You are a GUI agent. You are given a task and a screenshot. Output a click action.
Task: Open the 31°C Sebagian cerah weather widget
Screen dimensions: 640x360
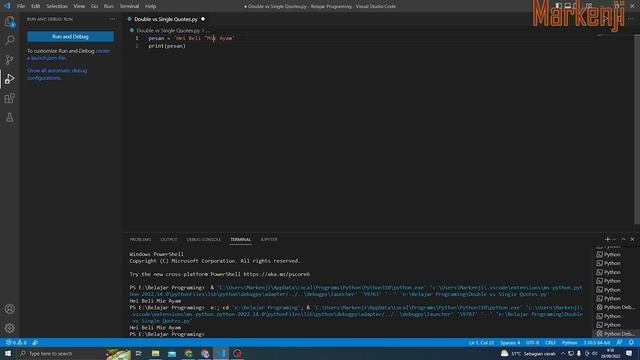coord(528,353)
